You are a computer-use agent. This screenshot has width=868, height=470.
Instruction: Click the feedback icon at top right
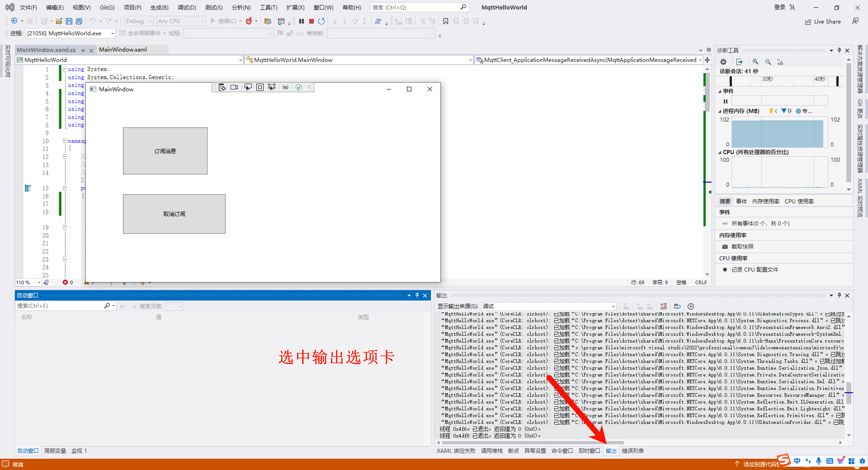click(x=855, y=21)
